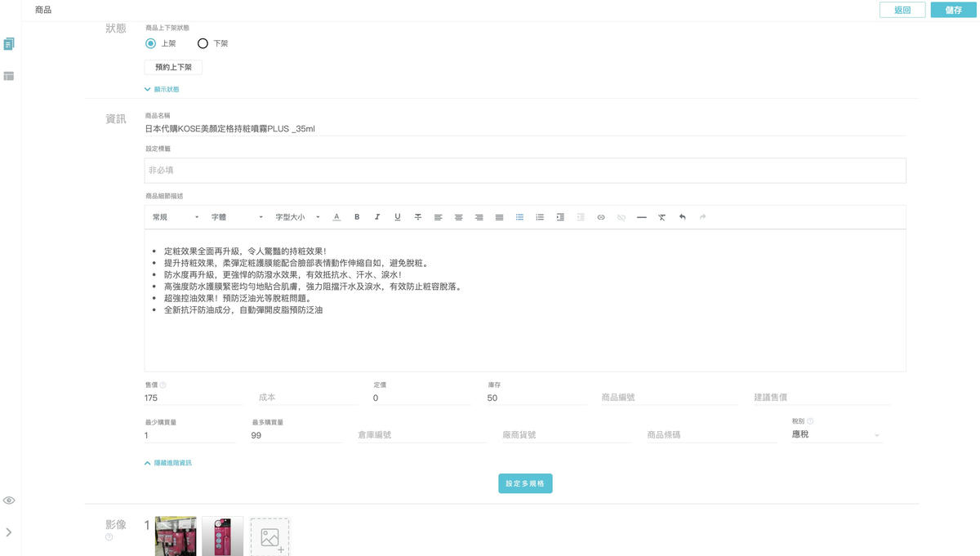Image resolution: width=980 pixels, height=556 pixels.
Task: Click the 設定多規格 button
Action: pyautogui.click(x=525, y=483)
